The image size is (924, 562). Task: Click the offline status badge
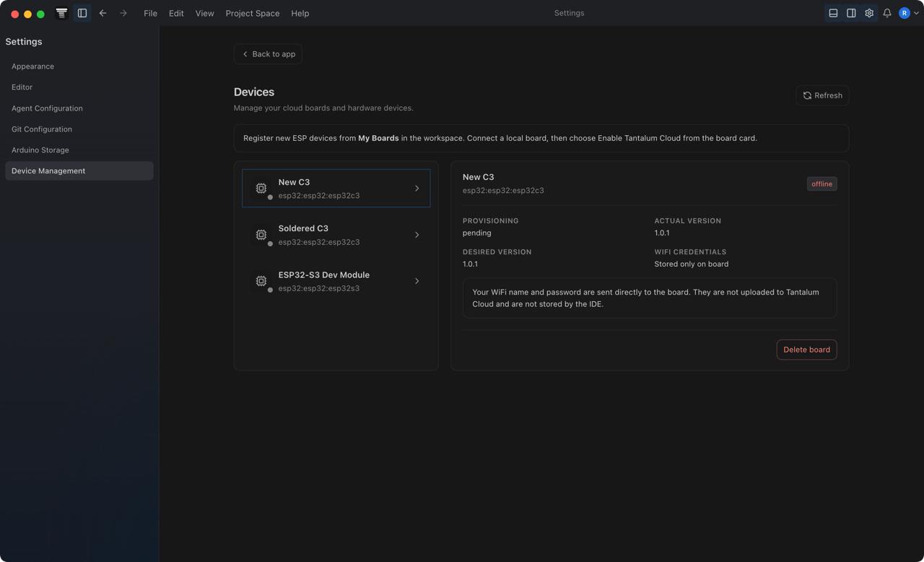pos(821,184)
